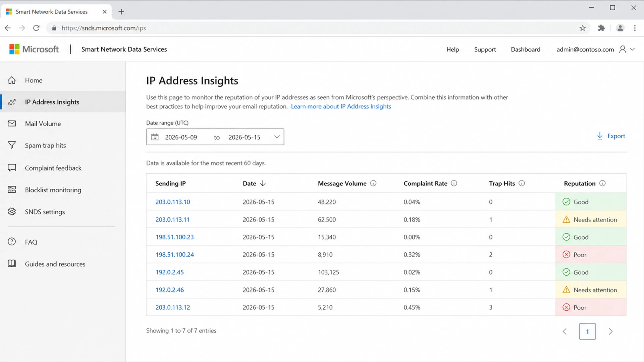644x362 pixels.
Task: Click the SNDS settings gear icon
Action: point(12,212)
